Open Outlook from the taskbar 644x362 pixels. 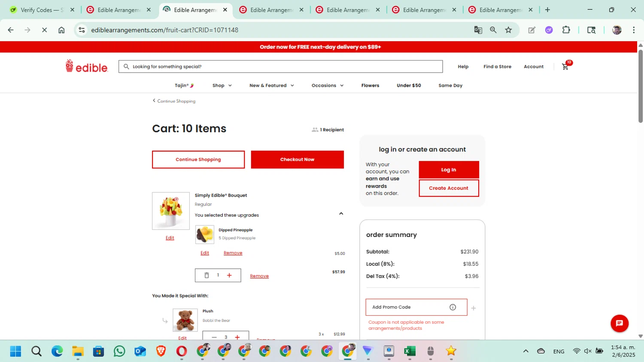pos(140,351)
